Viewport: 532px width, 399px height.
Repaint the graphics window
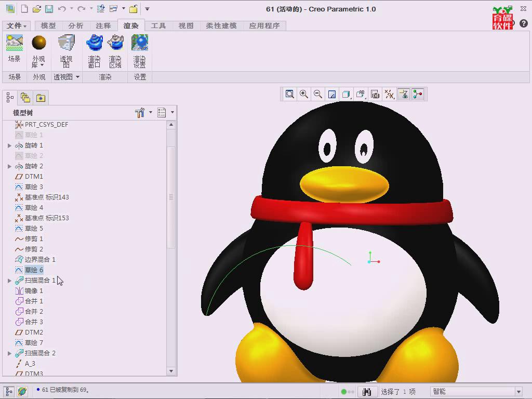pos(332,94)
